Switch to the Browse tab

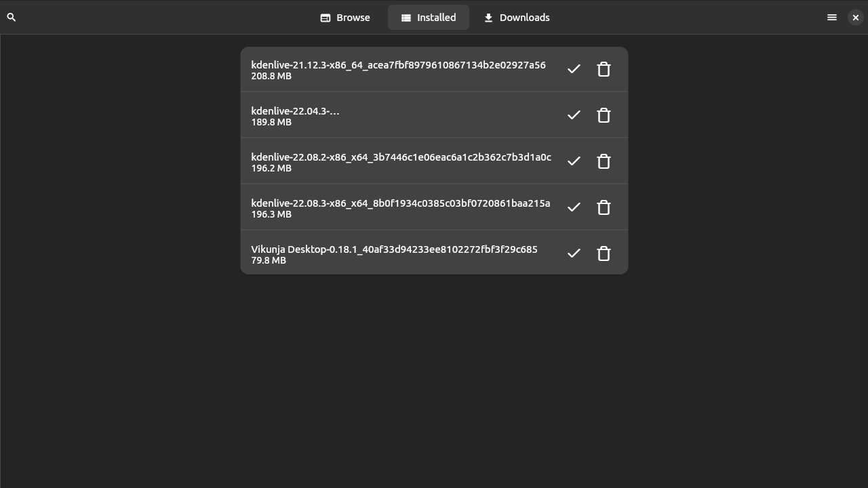pos(345,18)
